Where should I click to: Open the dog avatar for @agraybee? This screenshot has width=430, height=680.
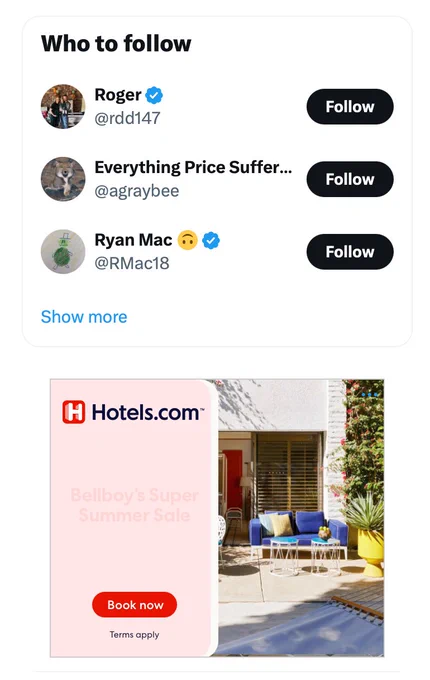(63, 179)
